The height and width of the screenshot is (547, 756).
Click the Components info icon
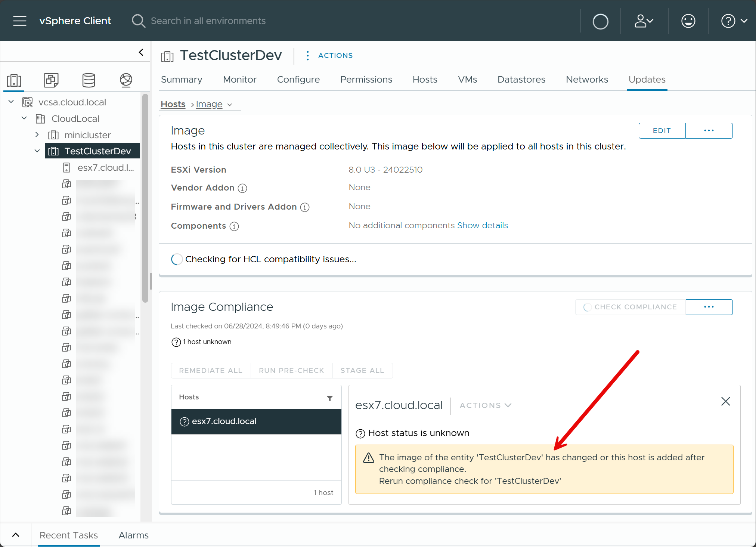[234, 226]
